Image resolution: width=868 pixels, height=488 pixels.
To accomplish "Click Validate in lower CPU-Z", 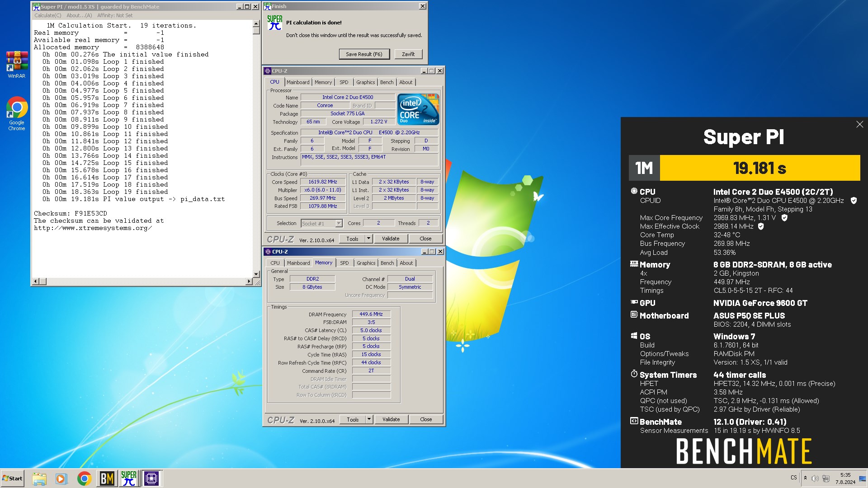I will tap(391, 419).
